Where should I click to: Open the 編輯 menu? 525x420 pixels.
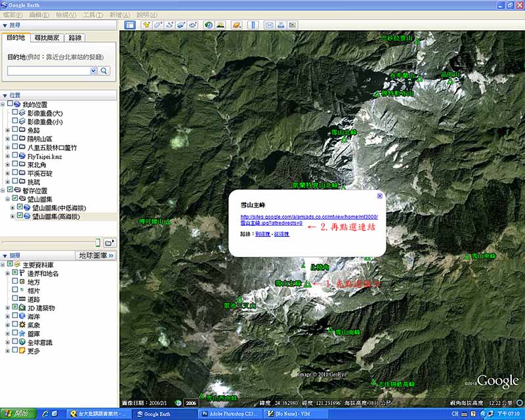[39, 14]
